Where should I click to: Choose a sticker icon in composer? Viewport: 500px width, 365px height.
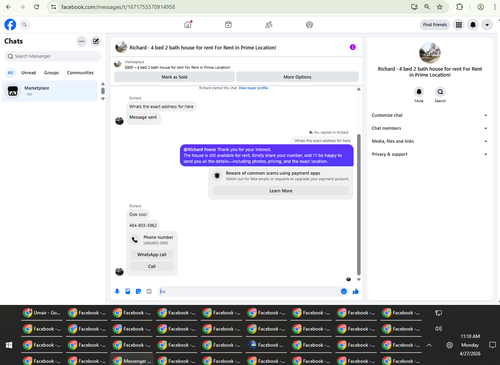click(138, 291)
